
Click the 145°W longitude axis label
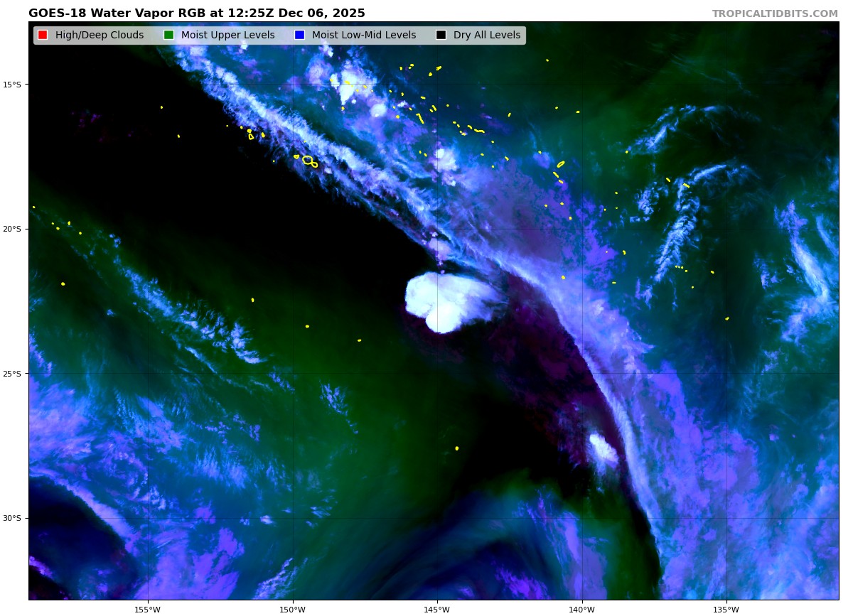(436, 609)
